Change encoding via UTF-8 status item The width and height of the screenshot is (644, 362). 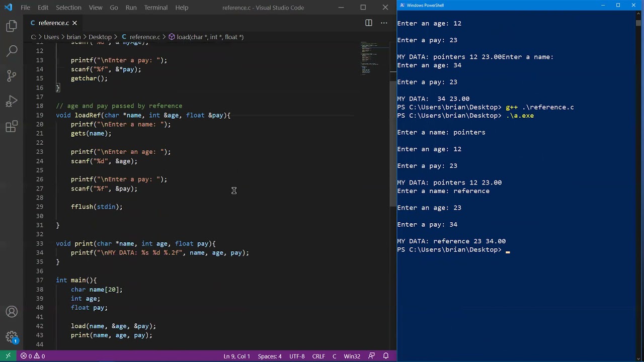(x=297, y=356)
